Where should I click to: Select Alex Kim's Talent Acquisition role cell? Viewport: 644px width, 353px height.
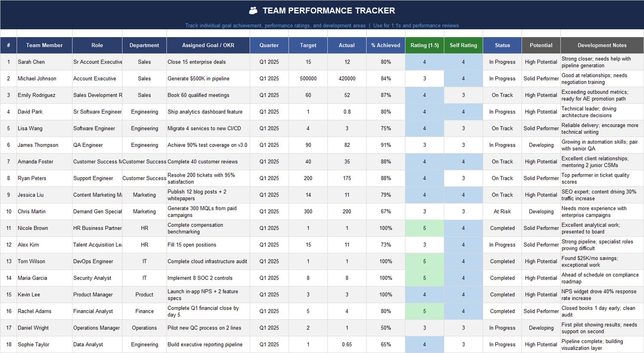[97, 244]
